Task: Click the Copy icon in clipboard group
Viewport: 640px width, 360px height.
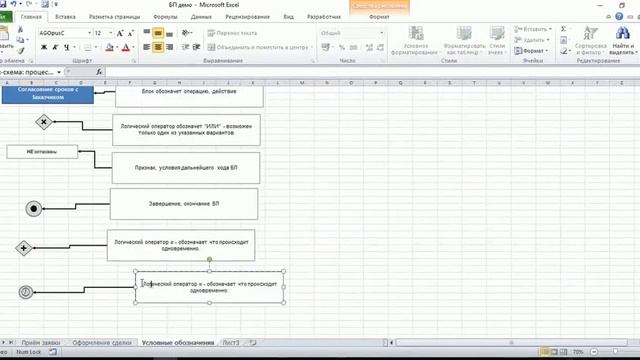Action: tap(20, 40)
